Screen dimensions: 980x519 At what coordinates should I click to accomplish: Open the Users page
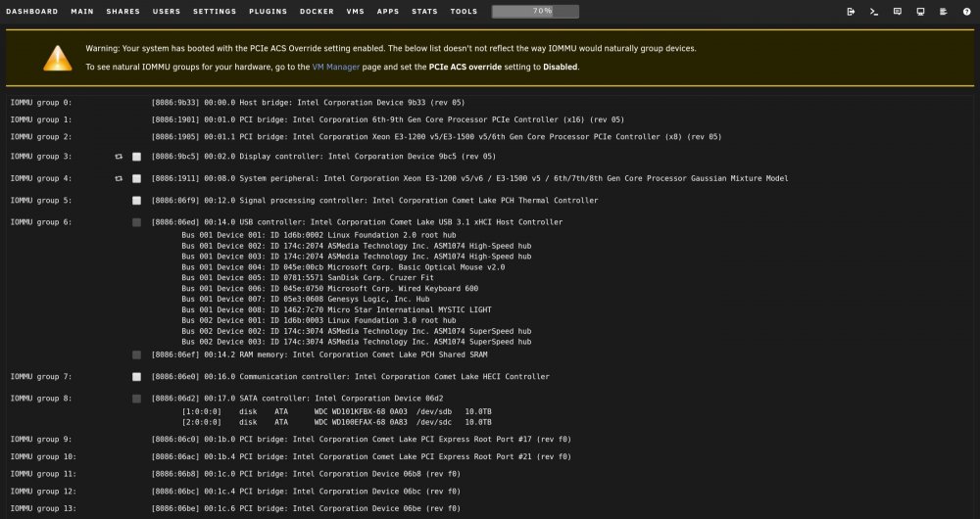click(167, 11)
